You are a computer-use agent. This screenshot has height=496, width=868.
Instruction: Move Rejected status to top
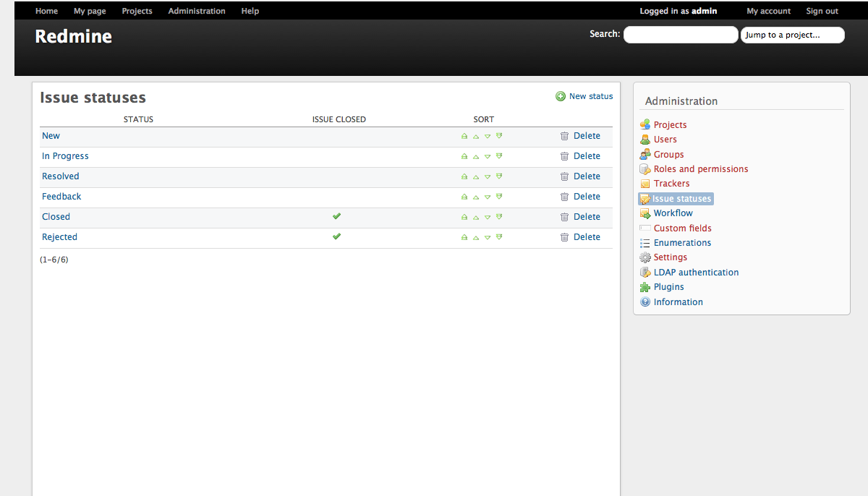(464, 237)
